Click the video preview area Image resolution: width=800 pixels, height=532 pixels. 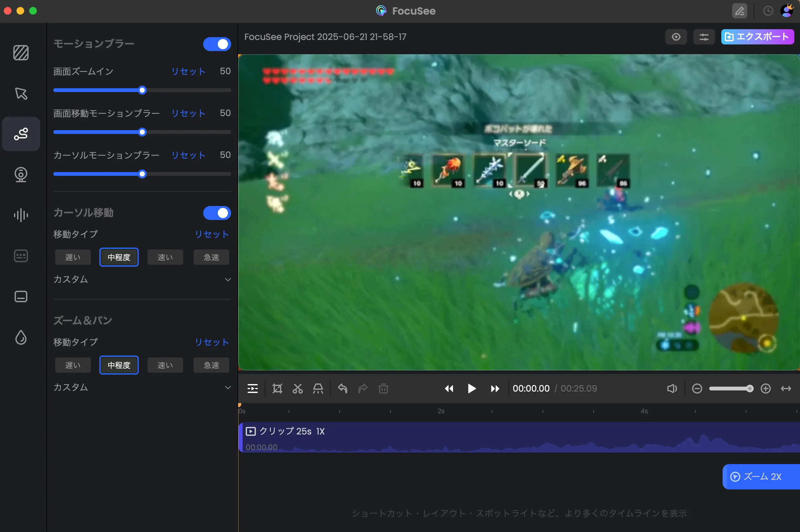tap(519, 212)
